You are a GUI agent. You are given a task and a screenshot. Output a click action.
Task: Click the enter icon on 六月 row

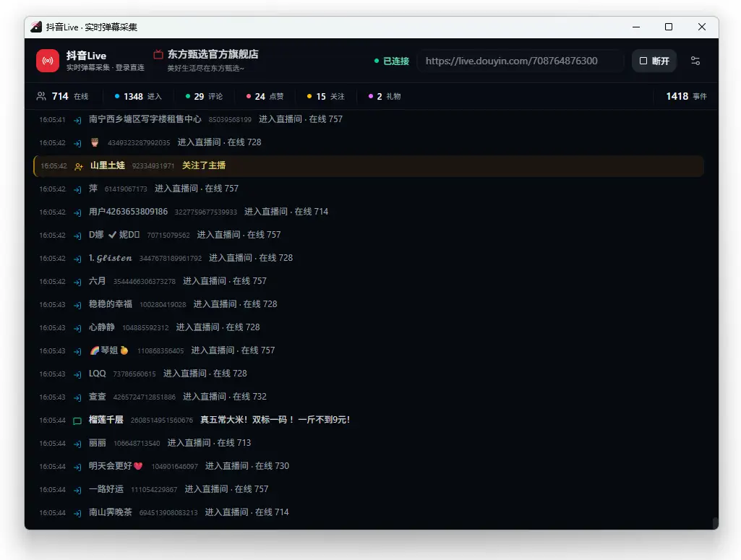pyautogui.click(x=77, y=282)
